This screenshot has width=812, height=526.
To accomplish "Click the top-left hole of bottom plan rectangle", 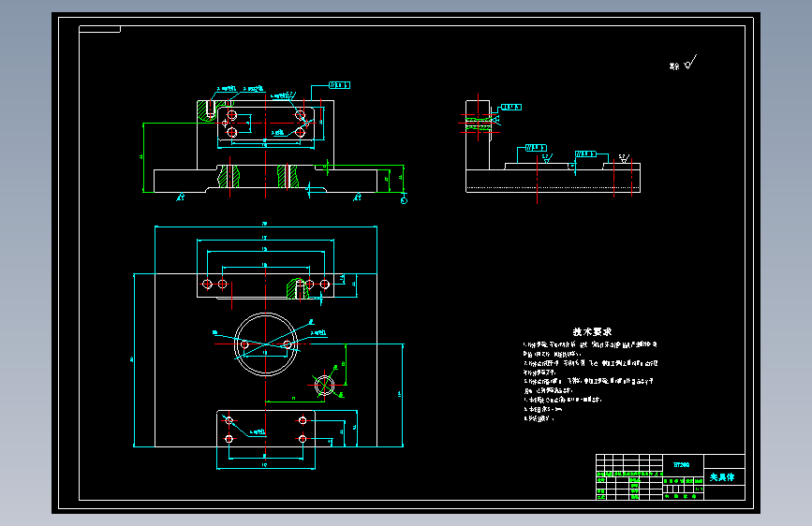I will (x=229, y=420).
